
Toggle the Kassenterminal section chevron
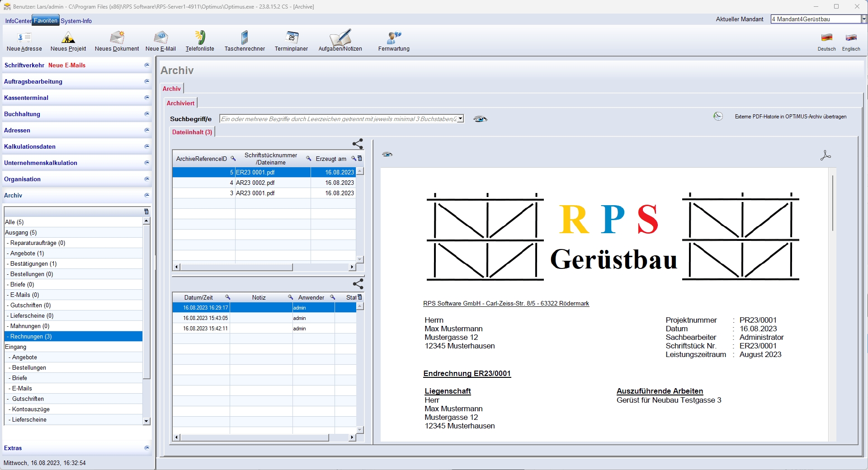[x=146, y=98]
